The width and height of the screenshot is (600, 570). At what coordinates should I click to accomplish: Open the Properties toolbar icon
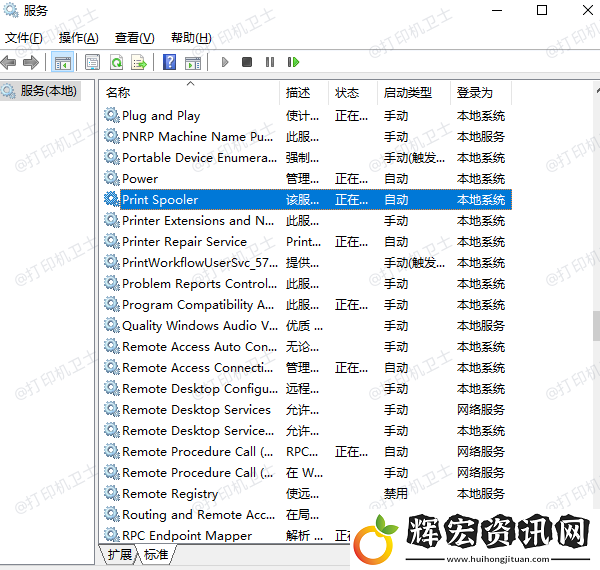92,62
